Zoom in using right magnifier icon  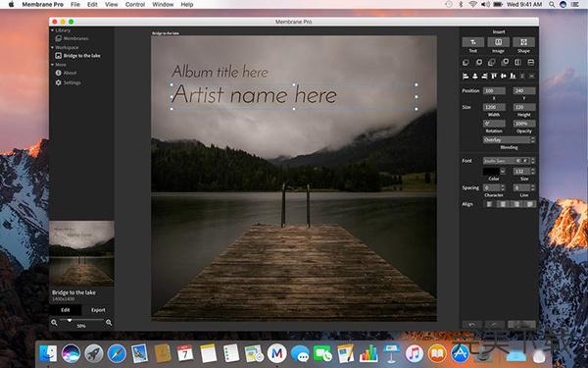coord(109,323)
